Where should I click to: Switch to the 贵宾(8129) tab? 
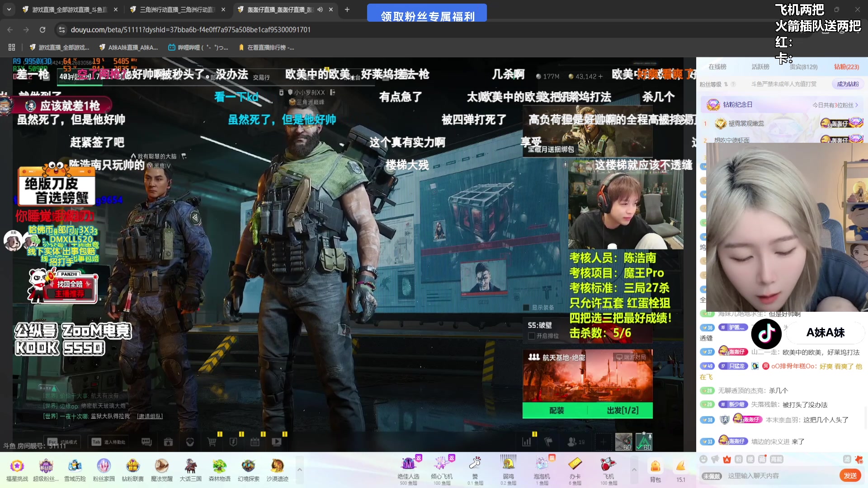point(803,67)
